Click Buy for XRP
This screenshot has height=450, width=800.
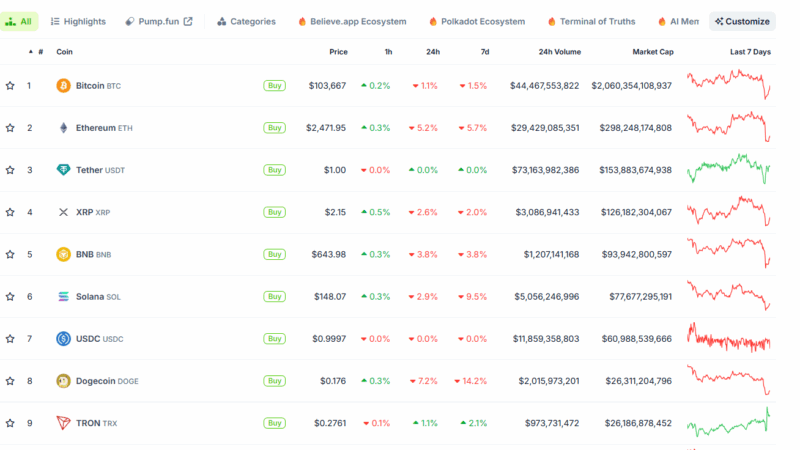(x=274, y=212)
